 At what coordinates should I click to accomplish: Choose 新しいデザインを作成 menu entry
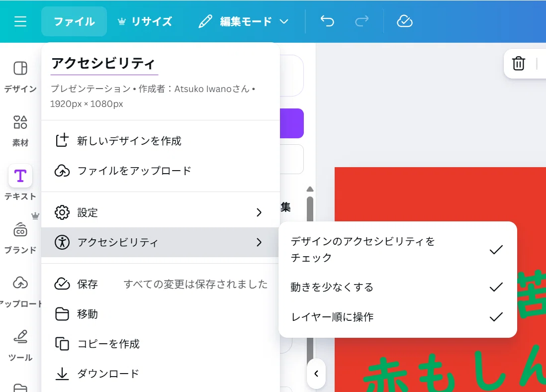161,141
